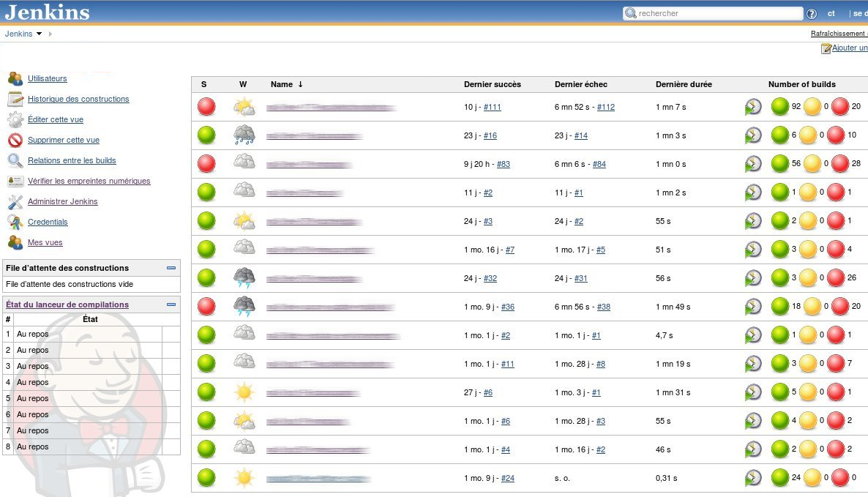The height and width of the screenshot is (497, 868).
Task: Sort by Dernier échec column
Action: (x=580, y=84)
